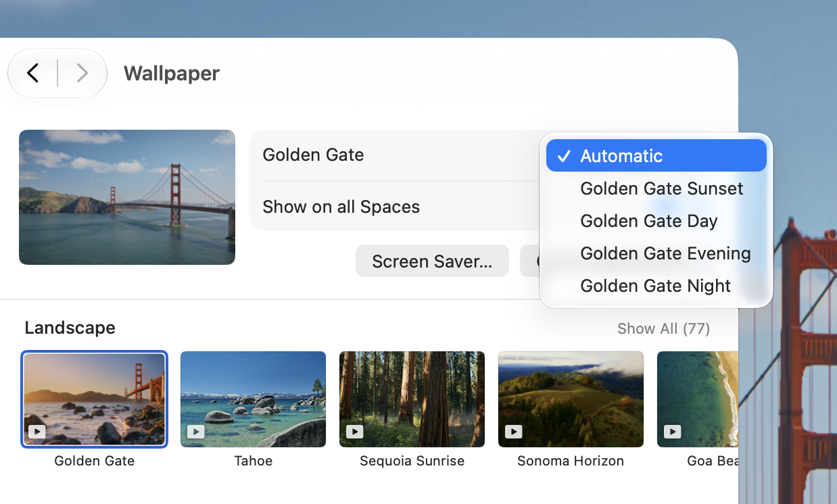The image size is (837, 504).
Task: Choose Golden Gate Evening option
Action: point(656,253)
